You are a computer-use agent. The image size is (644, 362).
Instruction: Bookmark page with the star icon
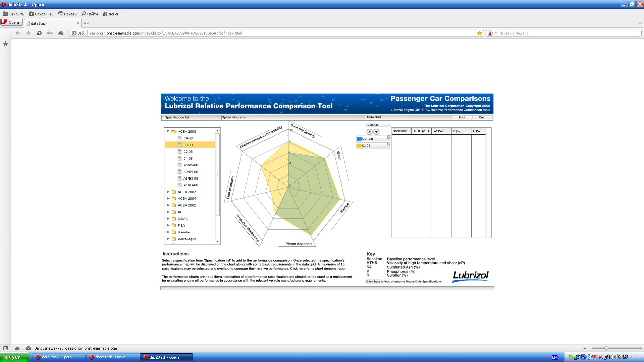click(x=480, y=33)
